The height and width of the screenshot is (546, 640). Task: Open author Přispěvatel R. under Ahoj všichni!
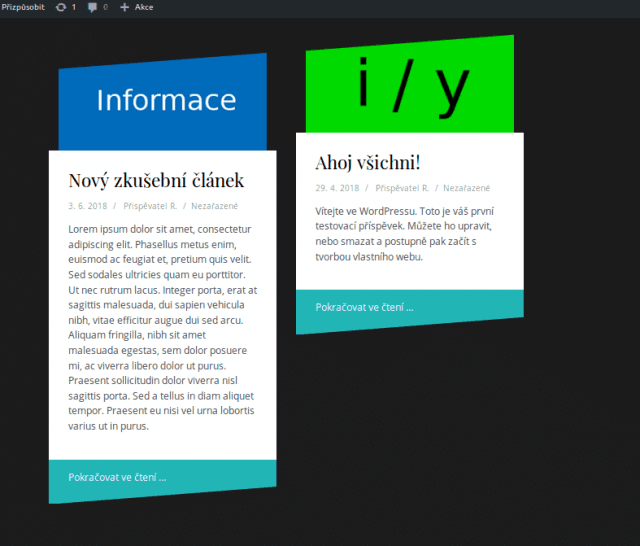click(402, 188)
